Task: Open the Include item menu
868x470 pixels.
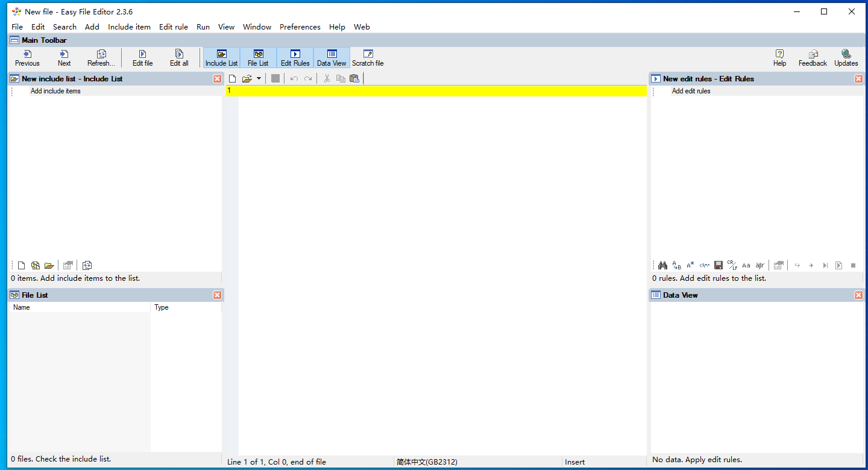Action: [129, 27]
